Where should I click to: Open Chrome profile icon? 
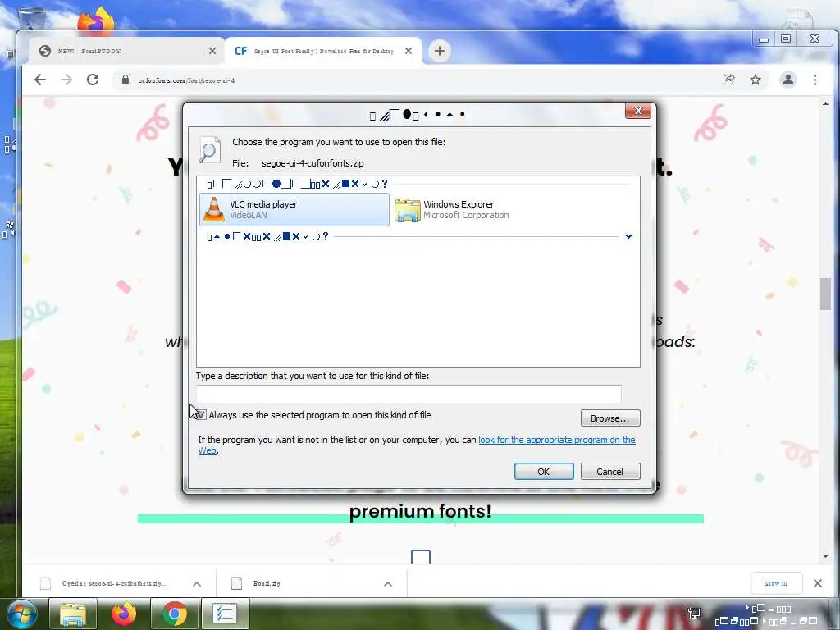[x=788, y=80]
